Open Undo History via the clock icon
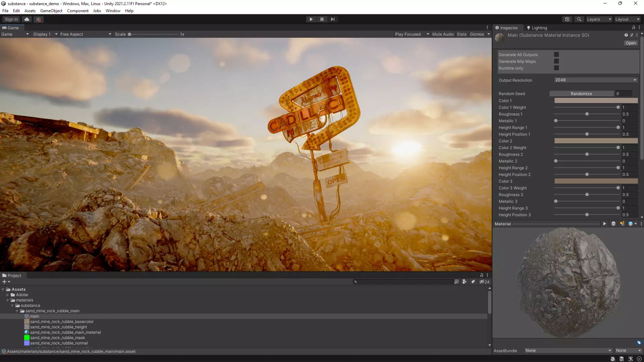 pos(567,19)
